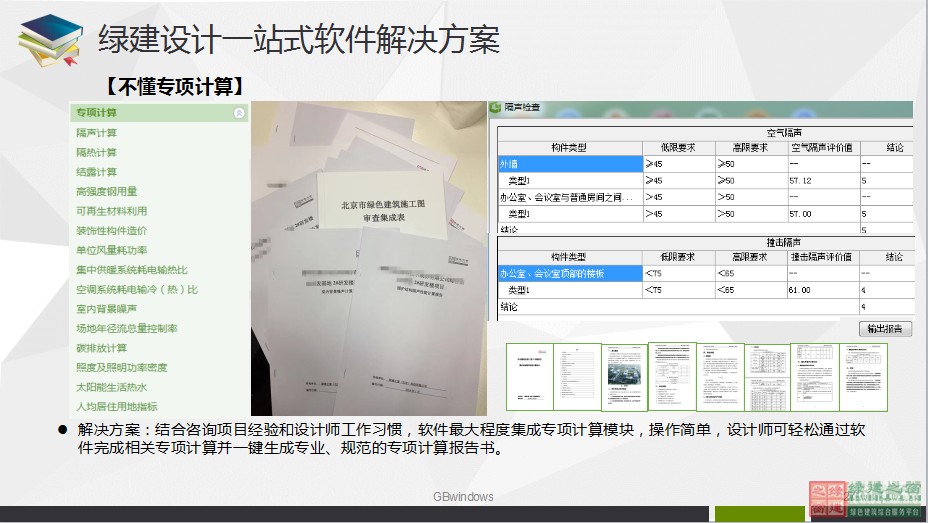Select the 外墙 row in 空气隔声 table
This screenshot has height=523, width=928.
[x=571, y=163]
